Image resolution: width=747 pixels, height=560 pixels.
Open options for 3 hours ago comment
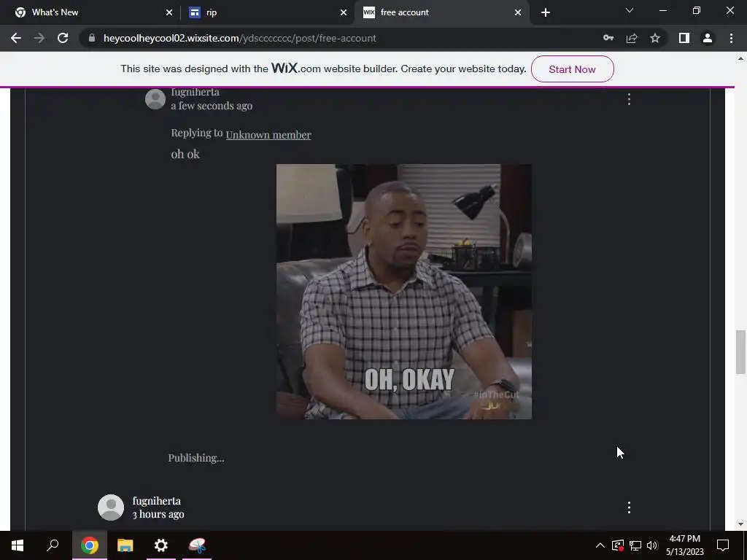point(629,507)
